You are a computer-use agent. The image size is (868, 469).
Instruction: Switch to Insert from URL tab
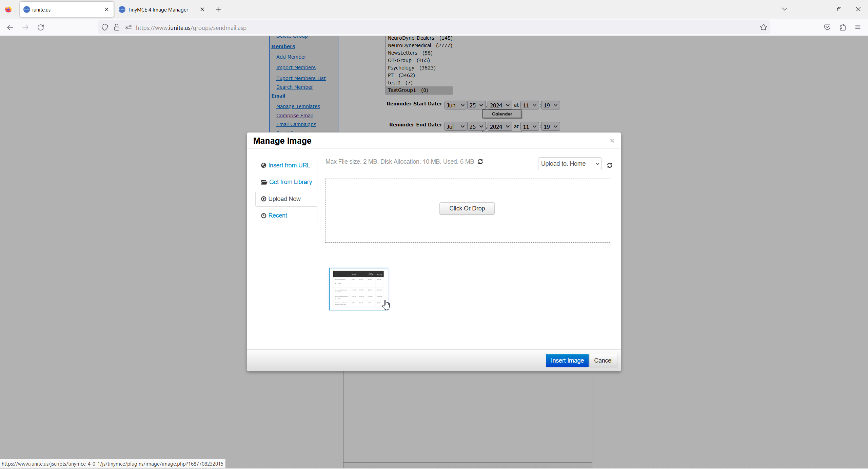coord(289,165)
